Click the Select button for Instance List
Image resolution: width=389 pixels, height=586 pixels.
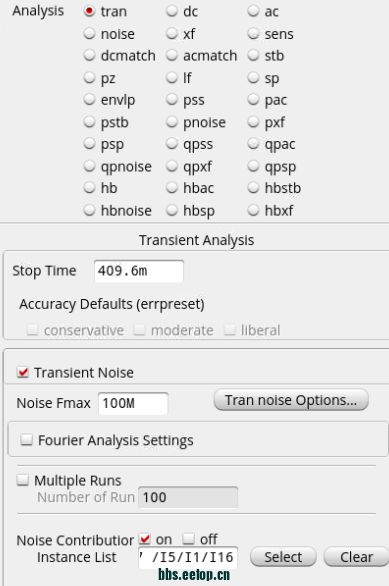pos(283,557)
